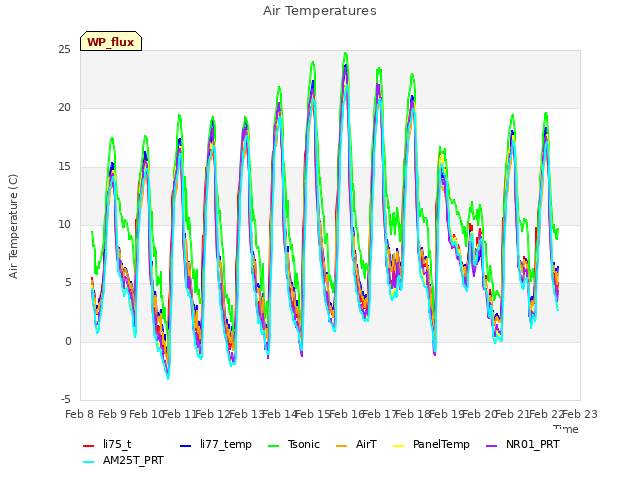Click the 15 y-axis tick label
The image size is (640, 480).
click(x=64, y=167)
